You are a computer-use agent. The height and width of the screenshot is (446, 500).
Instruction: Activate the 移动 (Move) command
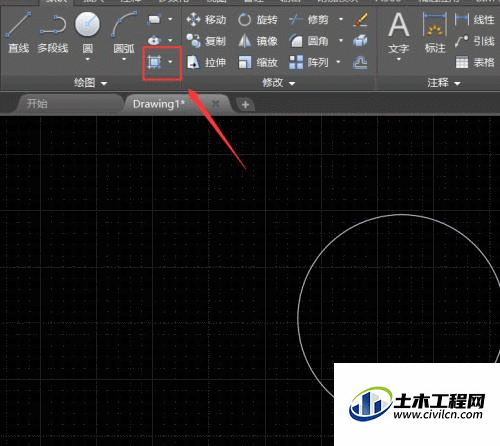(206, 20)
